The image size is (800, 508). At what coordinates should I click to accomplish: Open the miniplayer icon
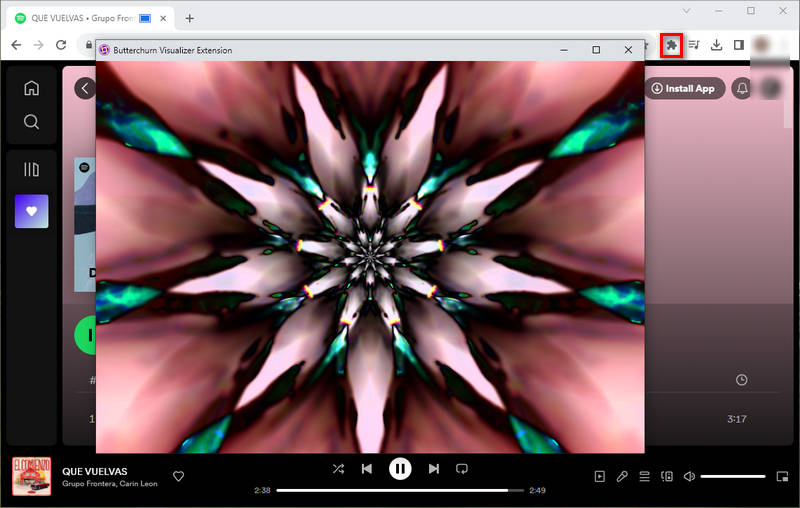(782, 476)
